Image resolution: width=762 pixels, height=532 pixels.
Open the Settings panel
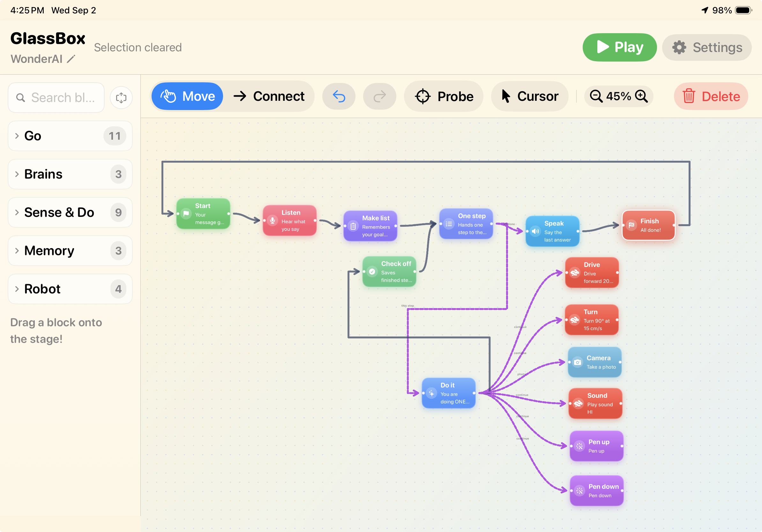pos(707,48)
